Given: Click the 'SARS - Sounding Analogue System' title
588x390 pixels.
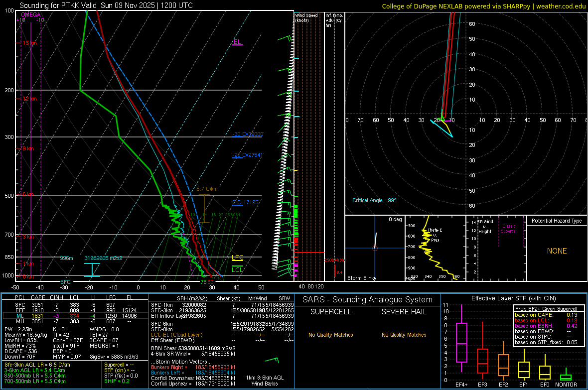Looking at the screenshot, I should (x=367, y=300).
